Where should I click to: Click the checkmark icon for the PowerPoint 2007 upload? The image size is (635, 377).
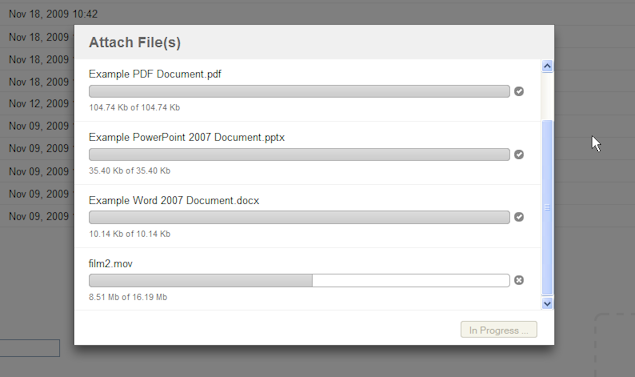point(519,155)
